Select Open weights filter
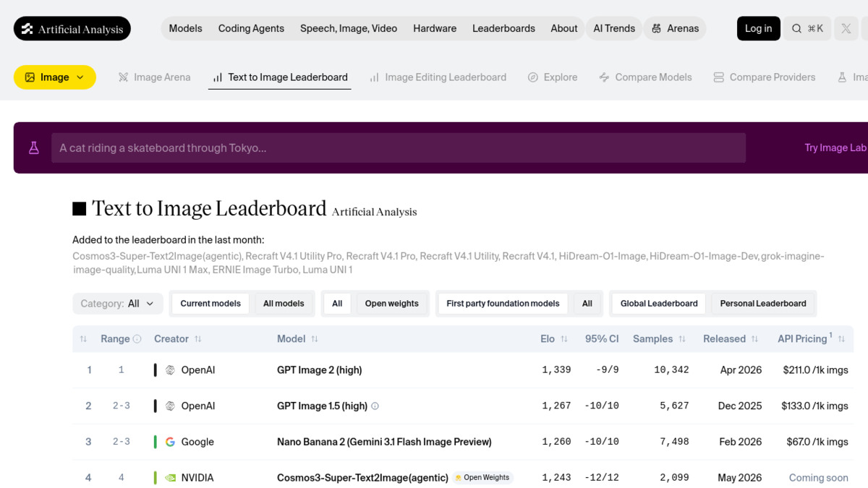Viewport: 868px width, 488px height. point(392,304)
